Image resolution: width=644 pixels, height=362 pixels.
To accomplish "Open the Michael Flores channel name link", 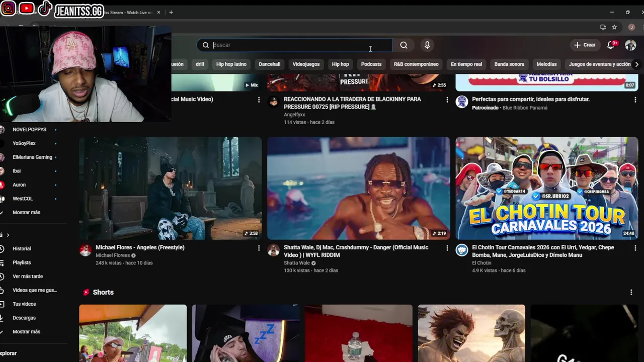I will tap(113, 255).
